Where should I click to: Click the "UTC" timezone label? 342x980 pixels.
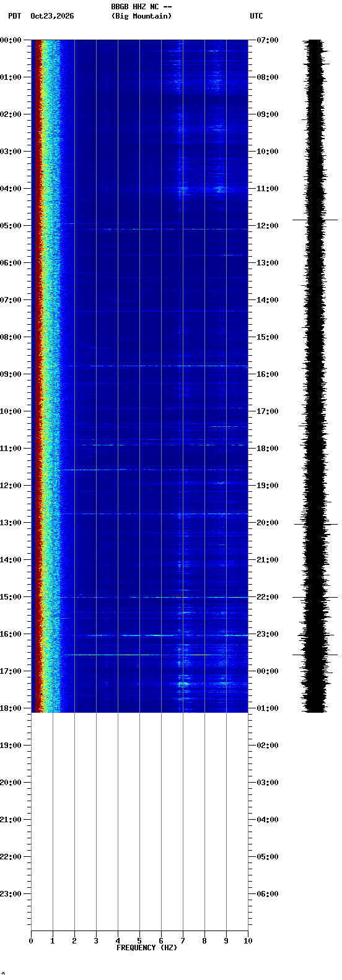tap(256, 16)
